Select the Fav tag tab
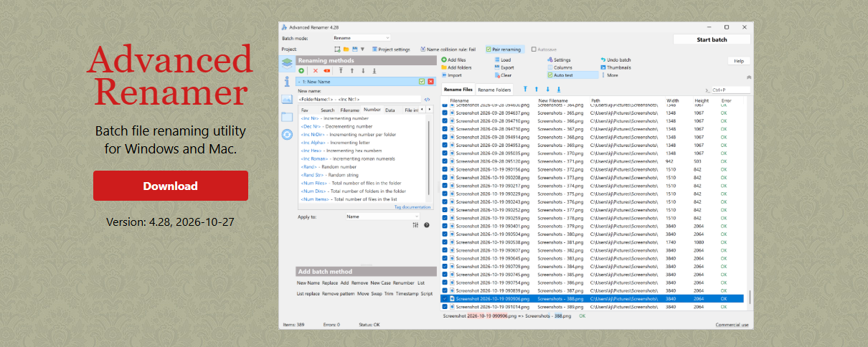The height and width of the screenshot is (347, 868). [304, 110]
